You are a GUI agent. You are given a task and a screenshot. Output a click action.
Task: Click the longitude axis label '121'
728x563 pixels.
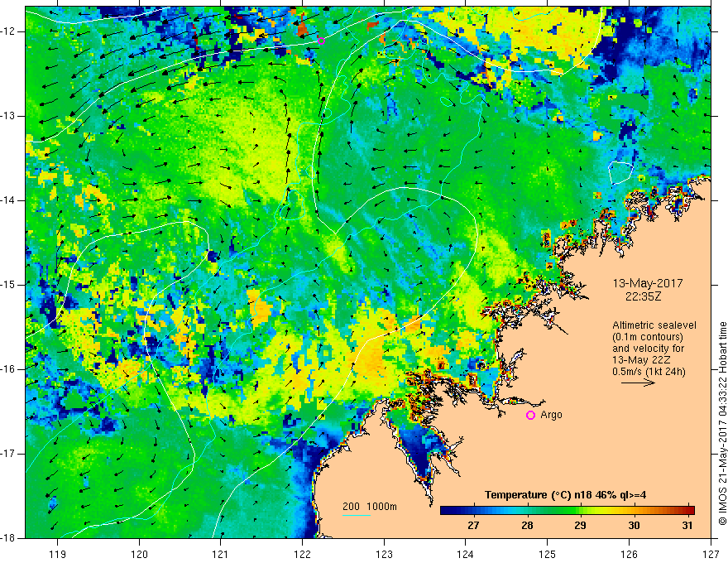coord(221,554)
